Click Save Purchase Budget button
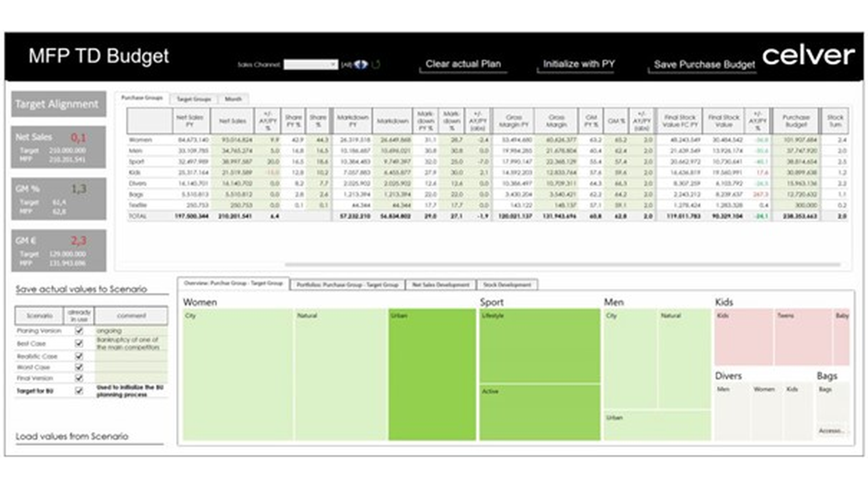The height and width of the screenshot is (488, 868). [704, 65]
